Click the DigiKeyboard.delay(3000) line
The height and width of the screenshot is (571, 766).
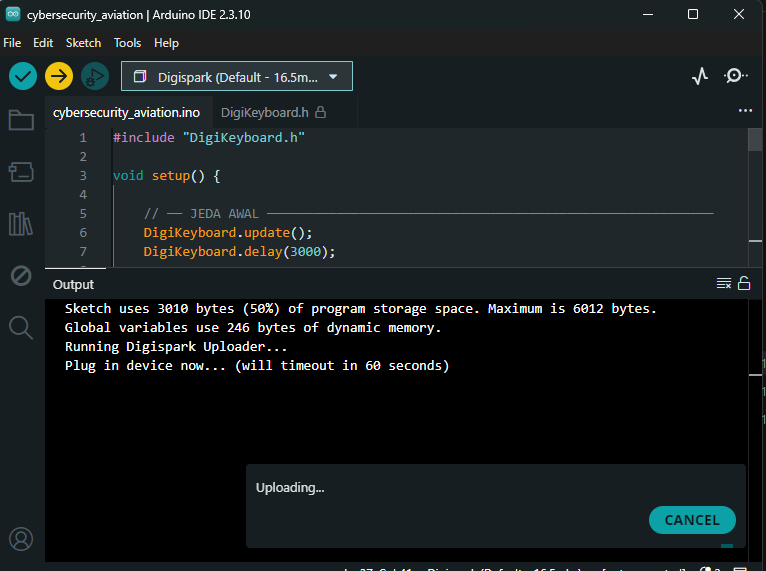[x=239, y=252]
